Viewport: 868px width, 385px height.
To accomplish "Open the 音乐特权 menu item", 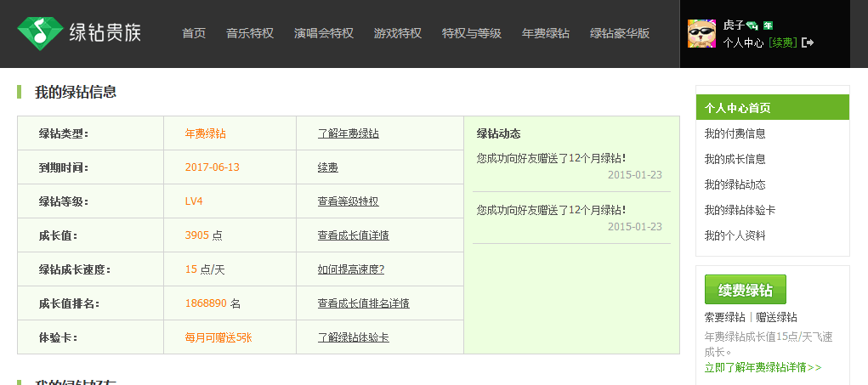I will pyautogui.click(x=250, y=33).
